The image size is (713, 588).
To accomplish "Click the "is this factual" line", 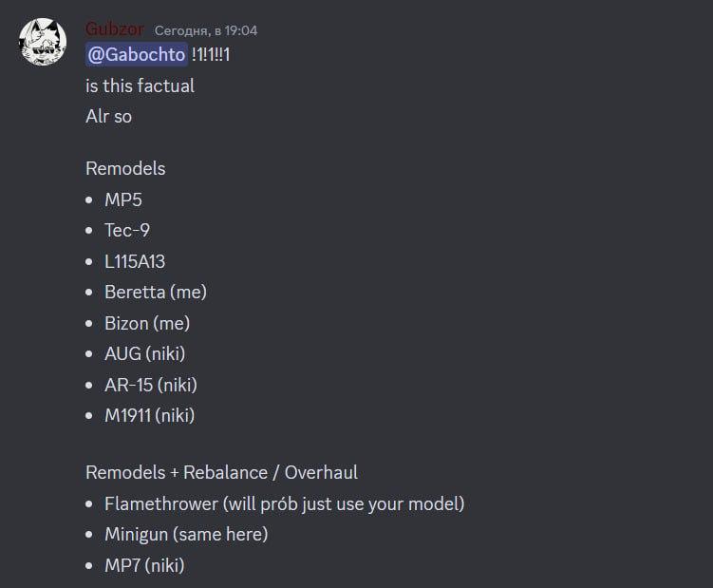I will pyautogui.click(x=140, y=85).
